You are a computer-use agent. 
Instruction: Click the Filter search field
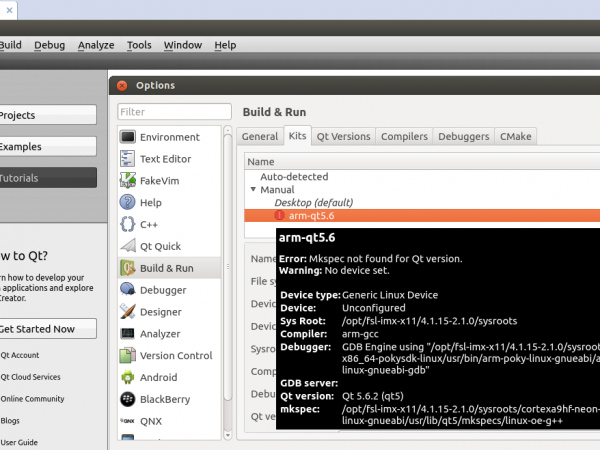coord(176,112)
